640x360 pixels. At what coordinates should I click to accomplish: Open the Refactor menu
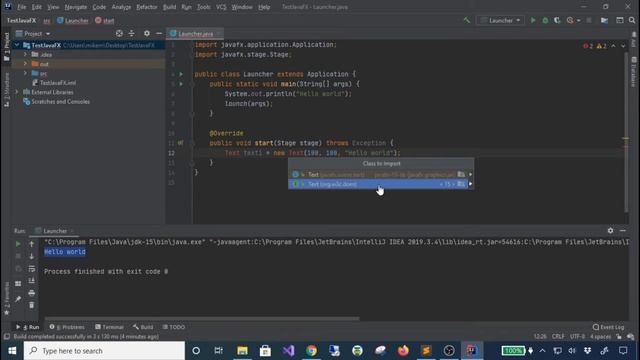click(147, 7)
